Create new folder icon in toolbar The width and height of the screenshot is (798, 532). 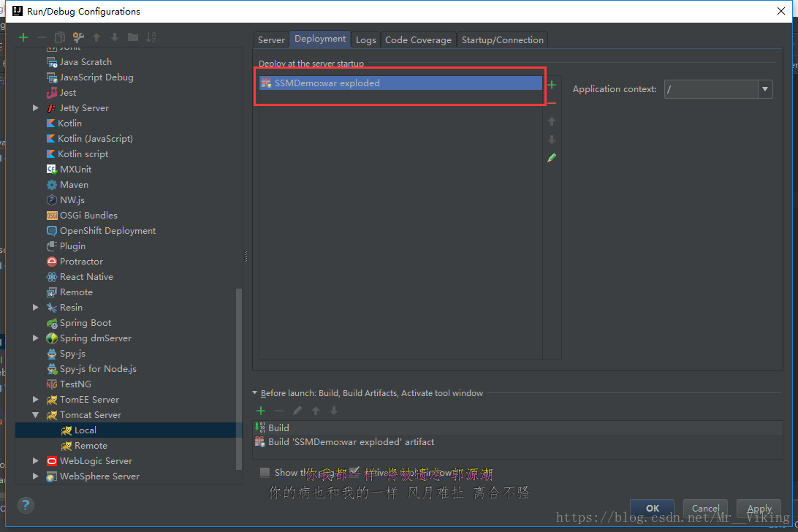point(133,37)
